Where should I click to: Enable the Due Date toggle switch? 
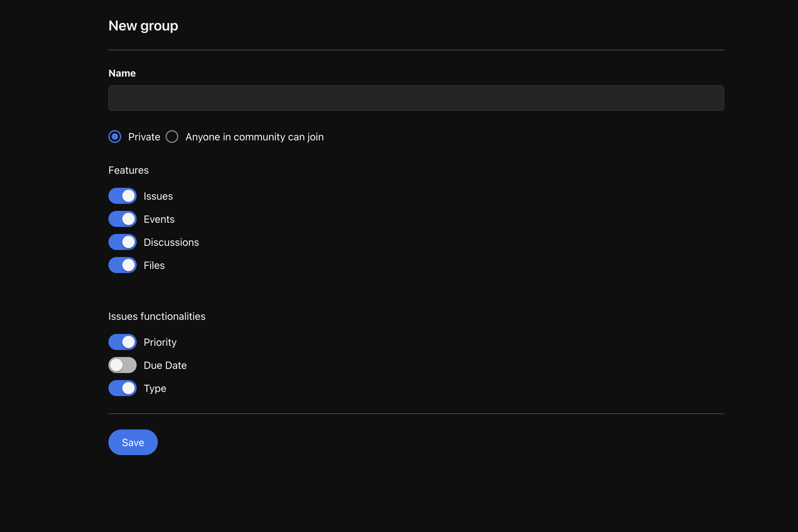(122, 365)
